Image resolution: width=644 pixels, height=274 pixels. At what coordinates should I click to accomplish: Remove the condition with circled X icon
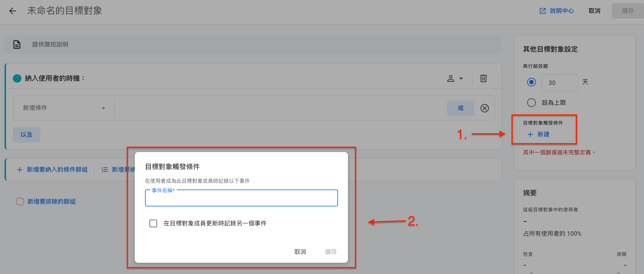(x=485, y=108)
